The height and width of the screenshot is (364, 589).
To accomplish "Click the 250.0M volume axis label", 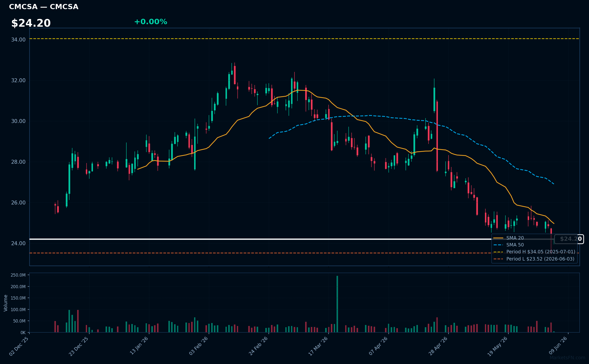I will tap(18, 275).
